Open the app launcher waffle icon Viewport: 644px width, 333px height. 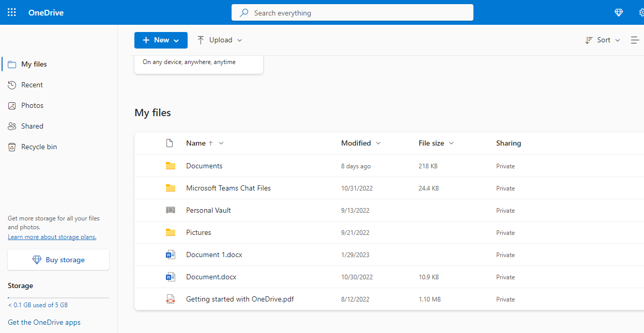[x=12, y=12]
